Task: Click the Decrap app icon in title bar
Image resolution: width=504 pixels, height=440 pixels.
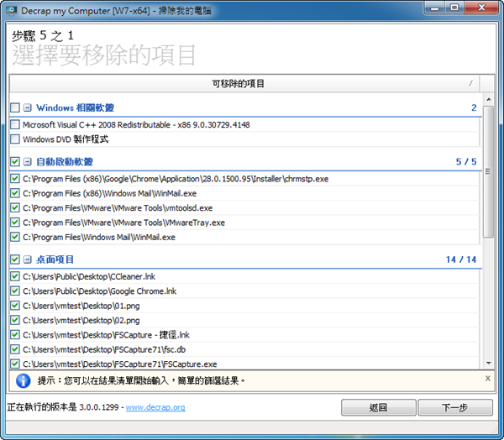Action: (x=12, y=11)
